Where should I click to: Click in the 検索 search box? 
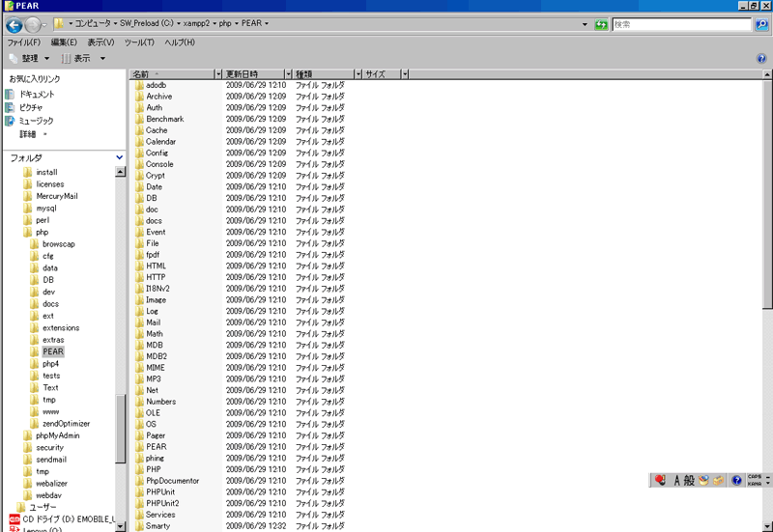[x=681, y=23]
